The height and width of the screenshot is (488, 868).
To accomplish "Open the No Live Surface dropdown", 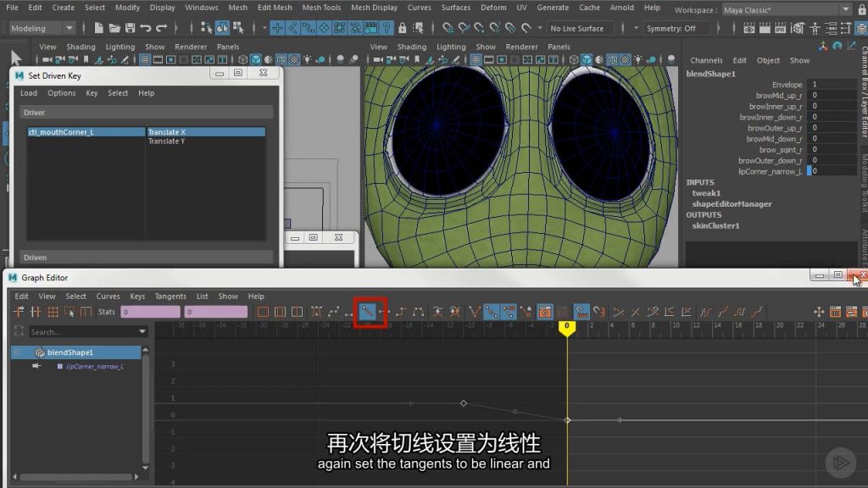I will [x=580, y=28].
